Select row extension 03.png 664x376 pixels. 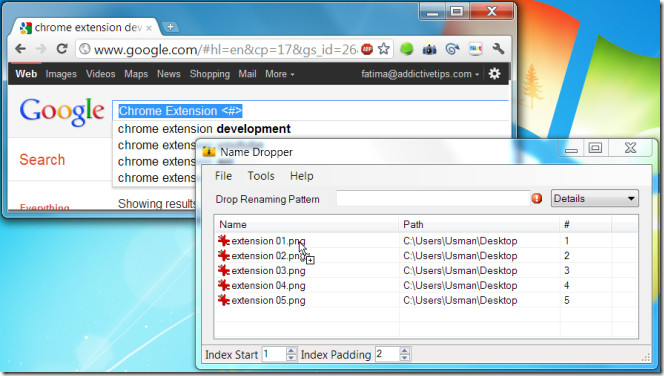tap(426, 271)
